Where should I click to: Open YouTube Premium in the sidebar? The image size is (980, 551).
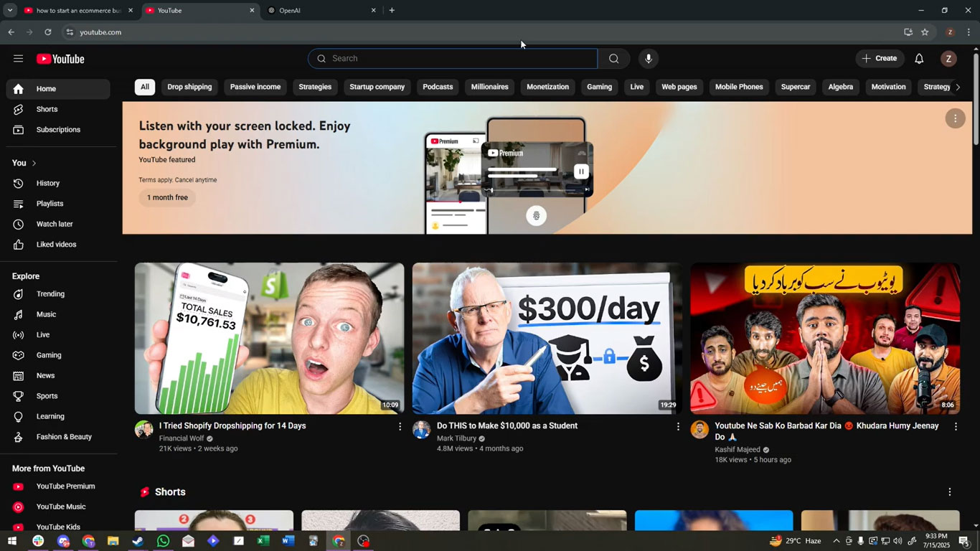click(x=58, y=486)
